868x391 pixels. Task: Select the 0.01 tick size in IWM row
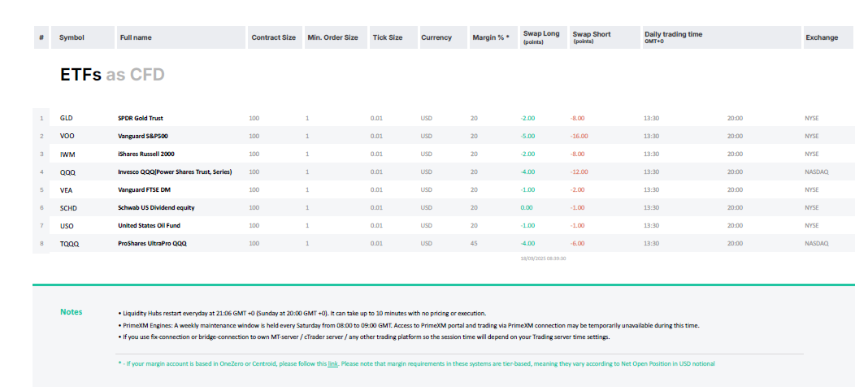(x=376, y=154)
